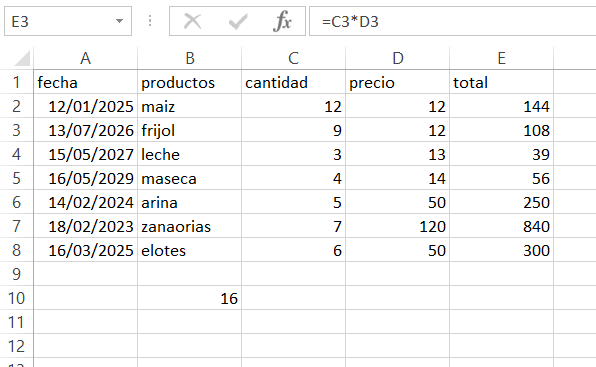
Task: Click the formula bar drag handle dots
Action: pos(150,21)
